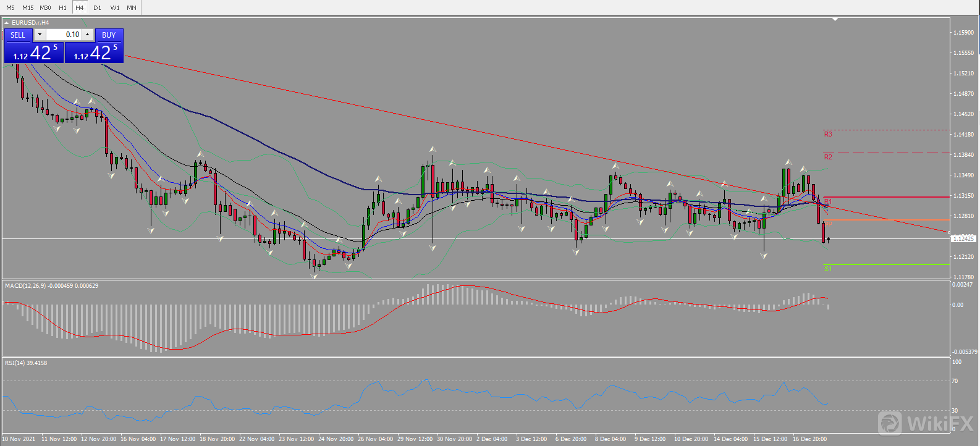Select the M15 timeframe tab
980x446 pixels.
pos(28,7)
